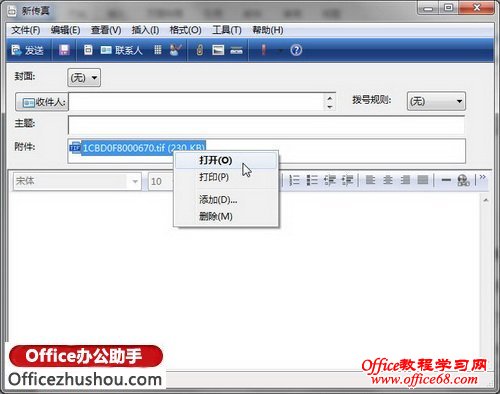
Task: Expand the formatting toolbar overflow chevron
Action: coord(482,178)
